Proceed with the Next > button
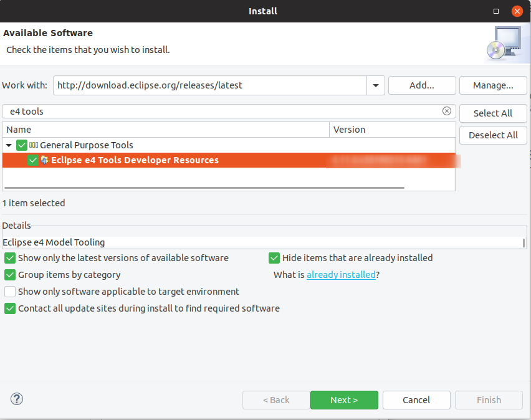This screenshot has height=420, width=531. (344, 400)
